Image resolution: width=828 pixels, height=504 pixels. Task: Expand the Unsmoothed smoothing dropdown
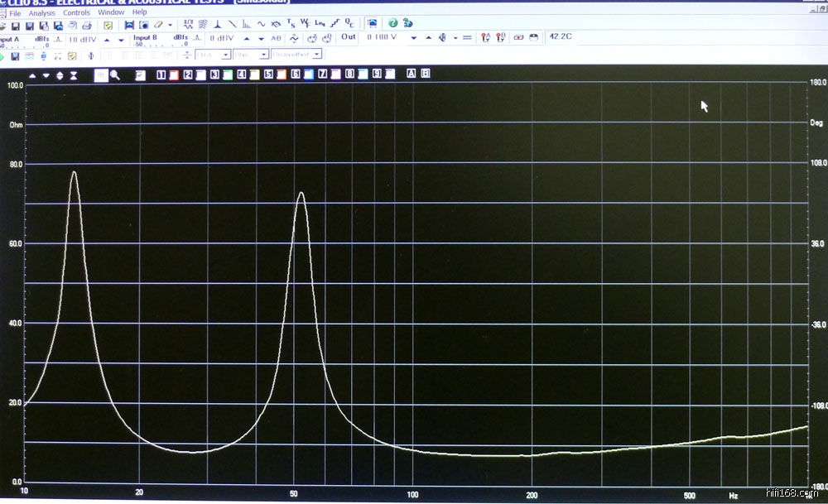tap(316, 55)
